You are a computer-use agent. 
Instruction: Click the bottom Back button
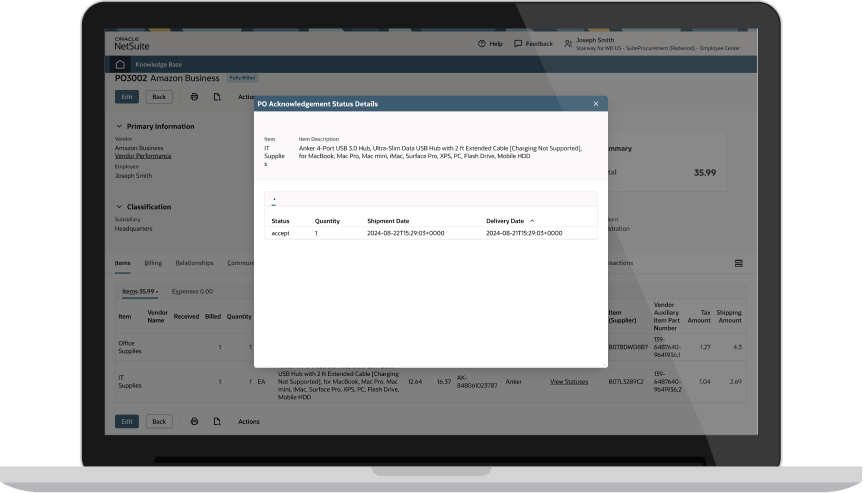[159, 421]
